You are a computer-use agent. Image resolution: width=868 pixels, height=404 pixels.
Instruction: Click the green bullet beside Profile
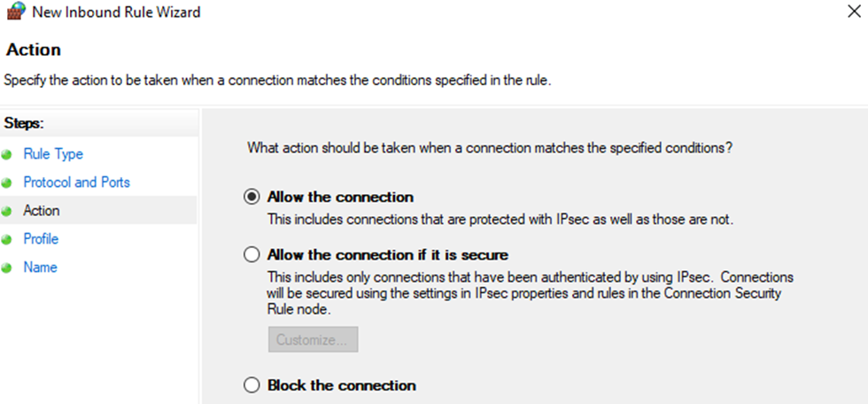pos(7,239)
